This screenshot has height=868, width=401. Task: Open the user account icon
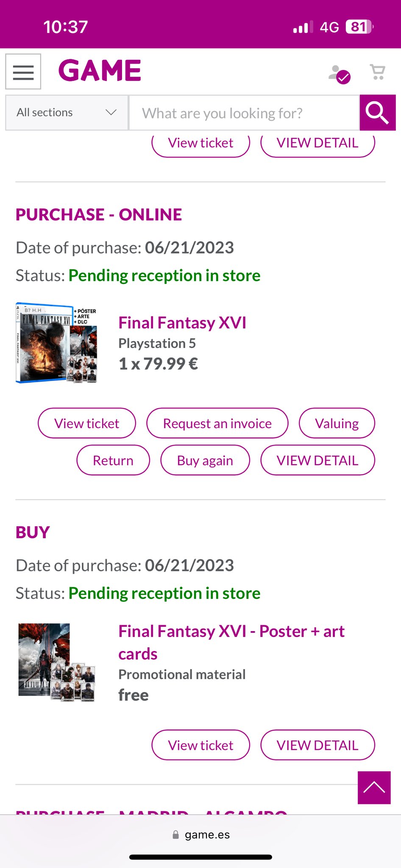(x=339, y=74)
